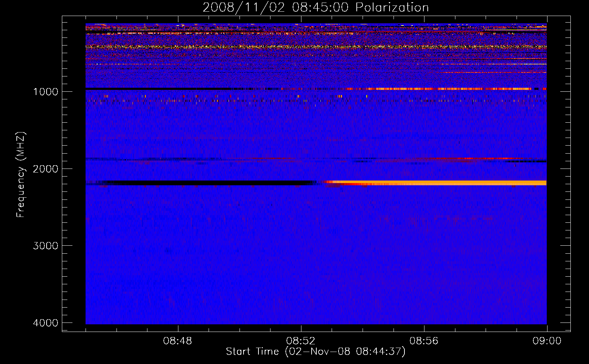The image size is (589, 364).
Task: Click the 08:52 time tick label
Action: click(x=301, y=341)
